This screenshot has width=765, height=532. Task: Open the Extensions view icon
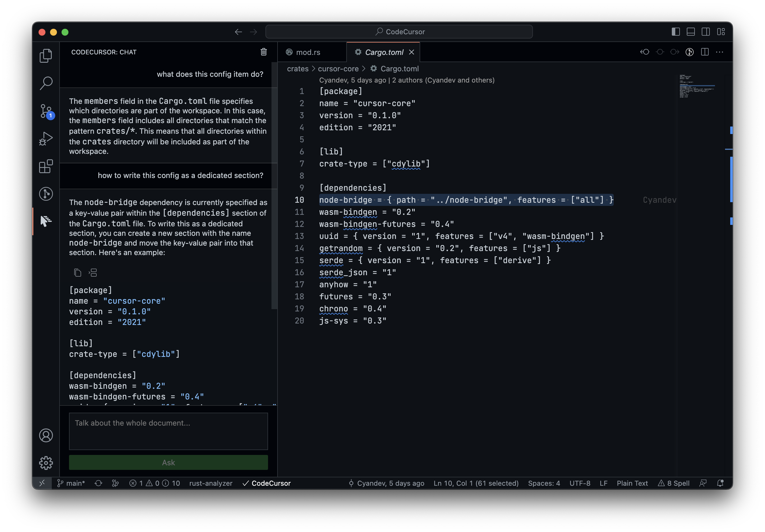[46, 166]
